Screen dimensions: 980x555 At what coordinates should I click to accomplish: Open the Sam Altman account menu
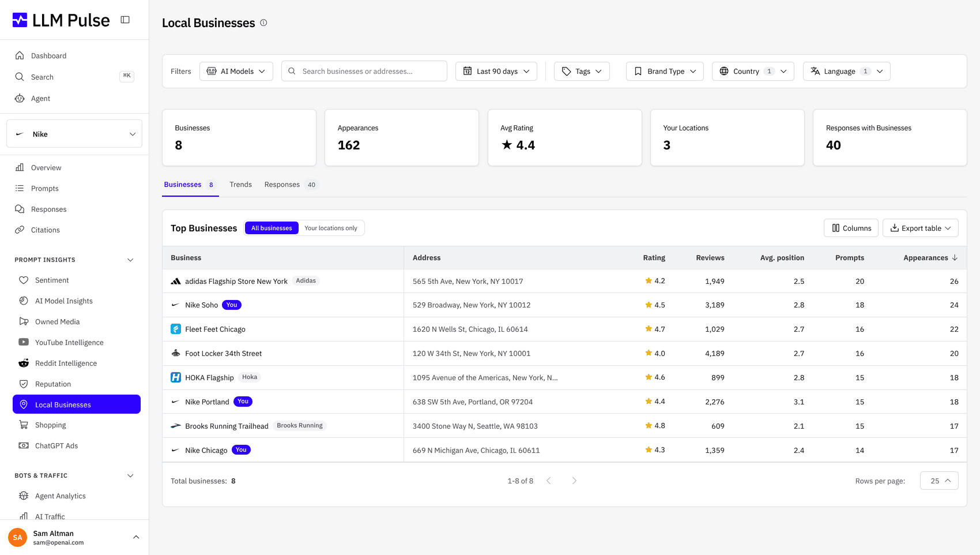[x=74, y=538]
